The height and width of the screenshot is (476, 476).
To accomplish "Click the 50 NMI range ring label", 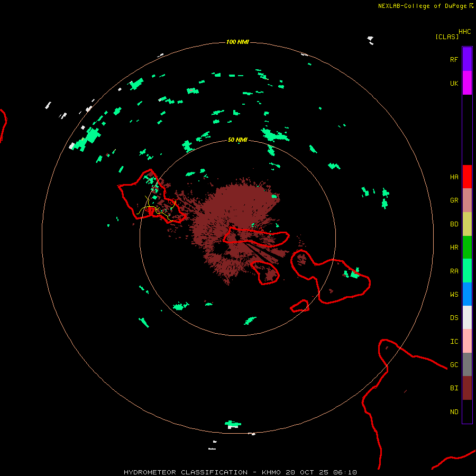I will coord(237,140).
